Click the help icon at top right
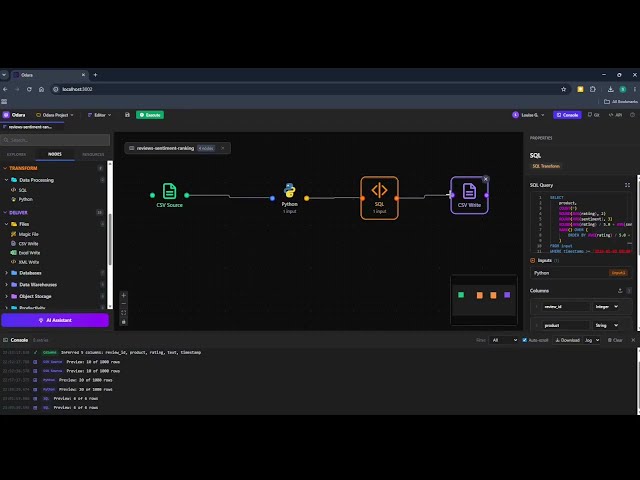This screenshot has height=480, width=640. tap(632, 115)
